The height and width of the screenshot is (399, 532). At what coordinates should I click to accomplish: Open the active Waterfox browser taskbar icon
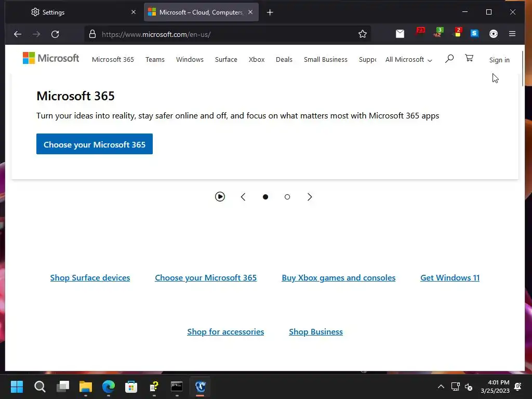200,387
